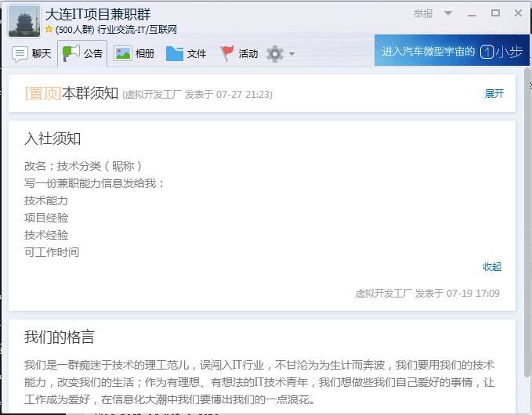532x415 pixels.
Task: Click the gear settings icon
Action: tap(275, 53)
